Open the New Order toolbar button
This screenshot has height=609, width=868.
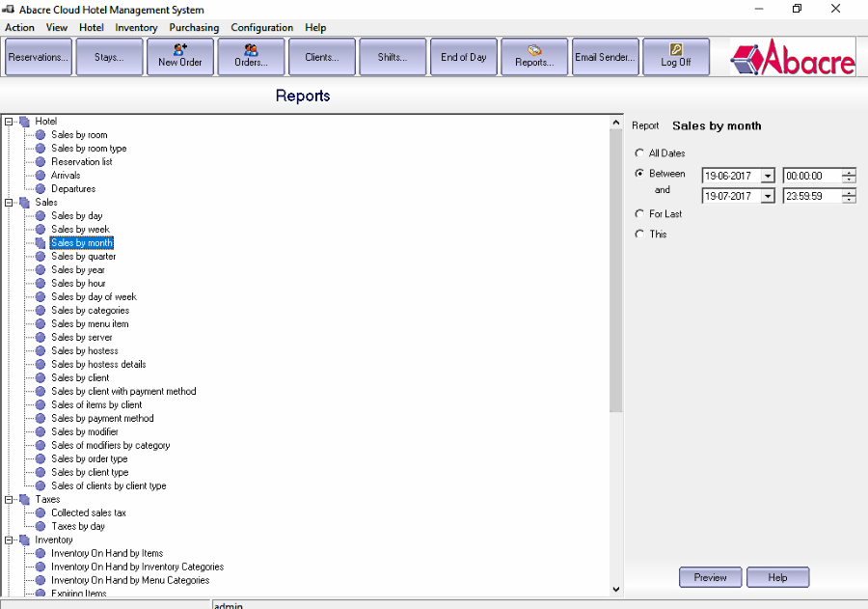pos(180,57)
